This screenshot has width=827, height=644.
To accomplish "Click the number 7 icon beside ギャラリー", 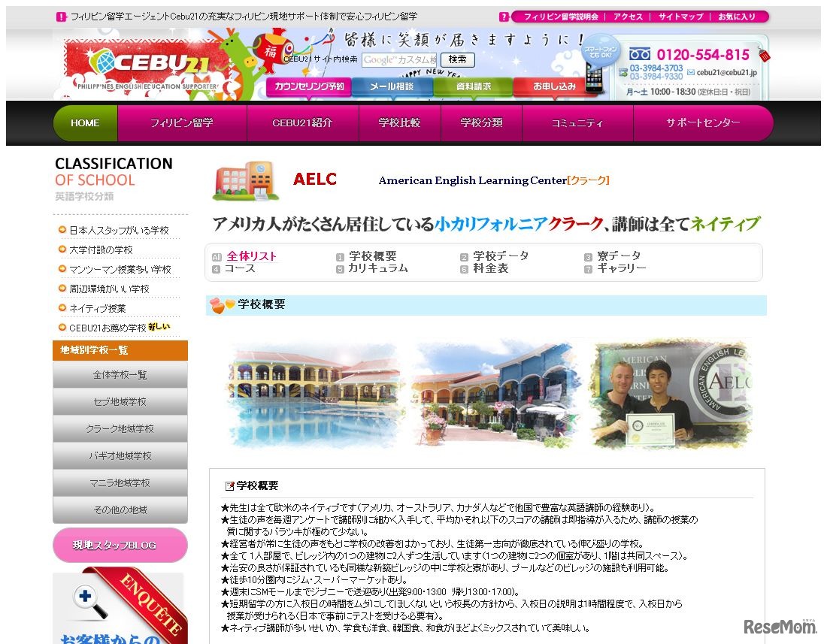I will pyautogui.click(x=588, y=269).
